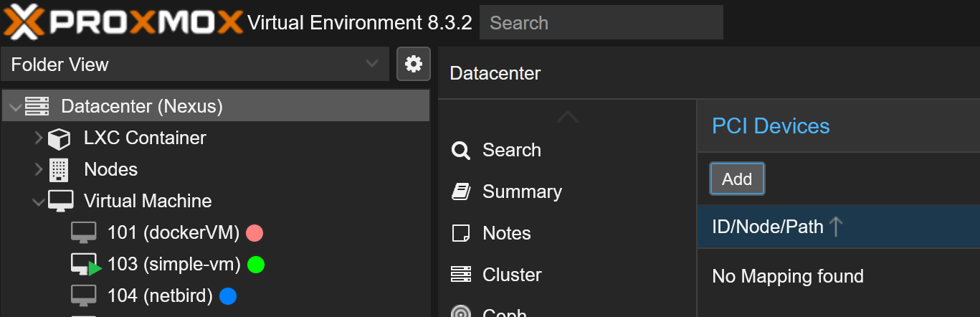Open the tree view settings gear

pos(414,65)
